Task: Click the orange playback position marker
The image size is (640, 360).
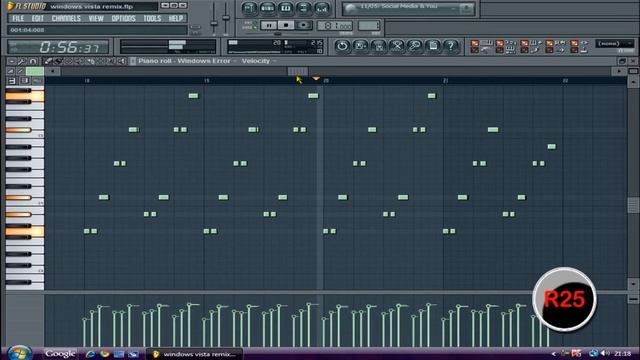Action: [x=316, y=78]
